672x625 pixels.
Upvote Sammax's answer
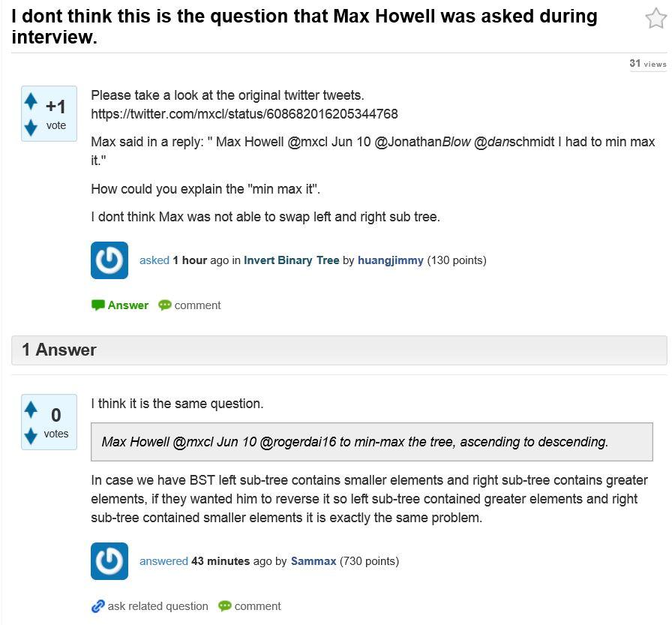[x=30, y=407]
